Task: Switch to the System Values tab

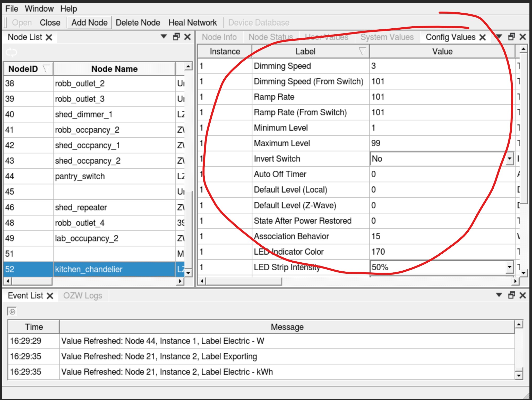Action: tap(387, 37)
